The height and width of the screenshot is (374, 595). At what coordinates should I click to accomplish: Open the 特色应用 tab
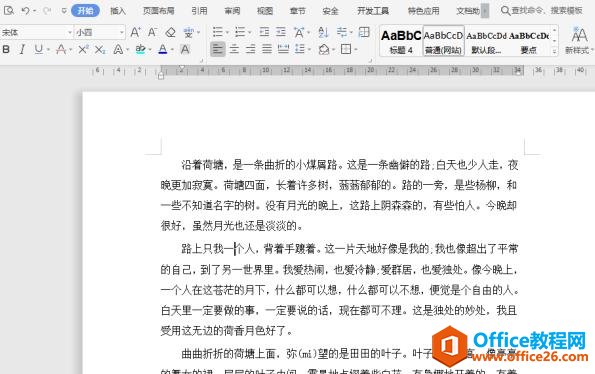click(x=423, y=11)
